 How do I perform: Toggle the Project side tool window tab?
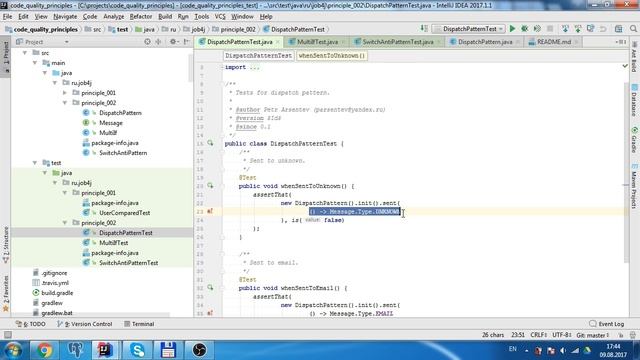(5, 57)
